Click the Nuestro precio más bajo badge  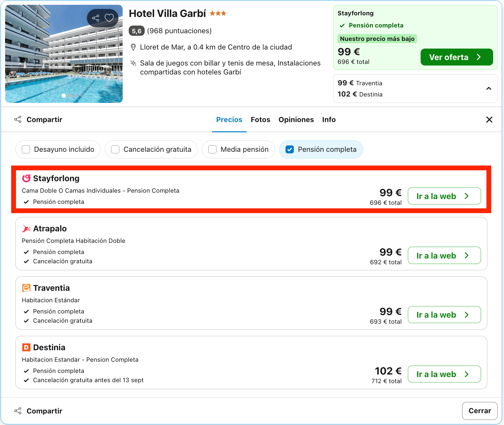[377, 39]
